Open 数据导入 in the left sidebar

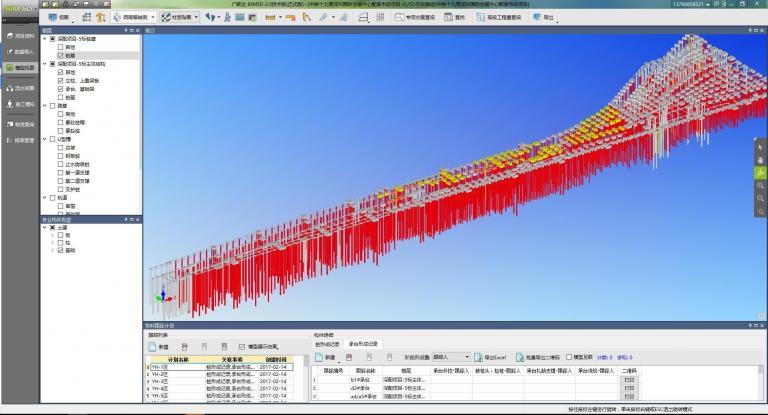(20, 51)
